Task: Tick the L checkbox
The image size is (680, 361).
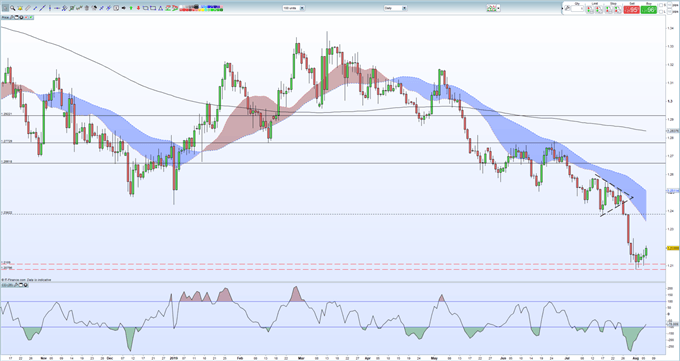Action: pyautogui.click(x=661, y=12)
